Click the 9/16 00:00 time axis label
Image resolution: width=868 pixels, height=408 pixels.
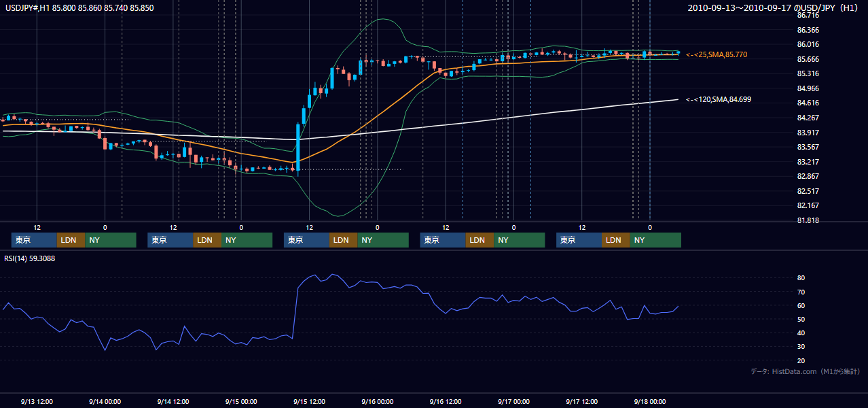pos(378,401)
